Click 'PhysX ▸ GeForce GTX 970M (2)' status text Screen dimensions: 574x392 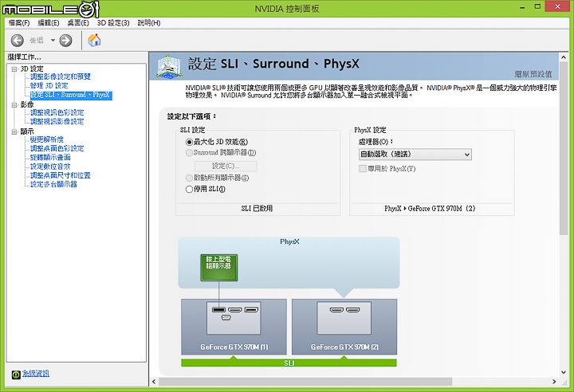430,208
